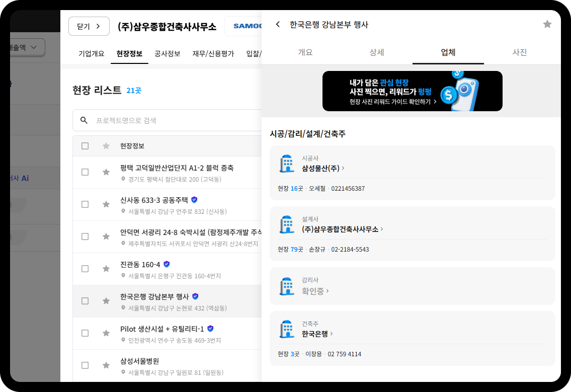Check the box for 한국은행 강남본부 행사
The height and width of the screenshot is (392, 571).
(x=85, y=301)
